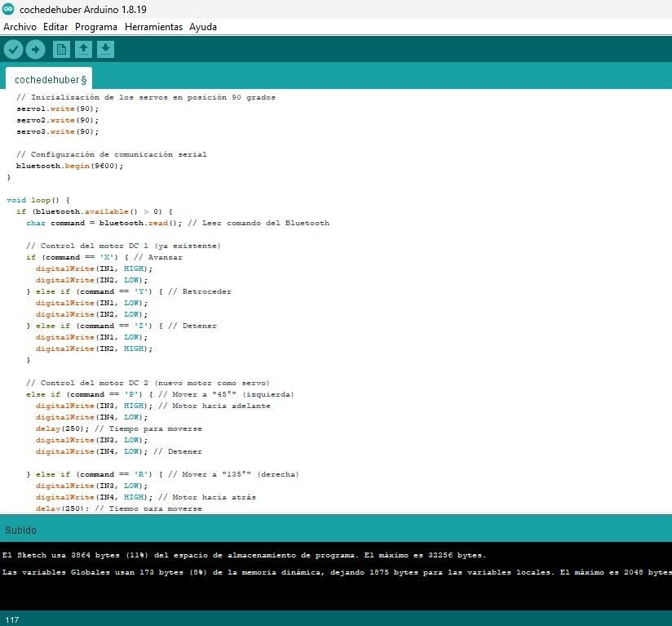This screenshot has width=672, height=626.
Task: Open the Editar menu
Action: pos(55,27)
